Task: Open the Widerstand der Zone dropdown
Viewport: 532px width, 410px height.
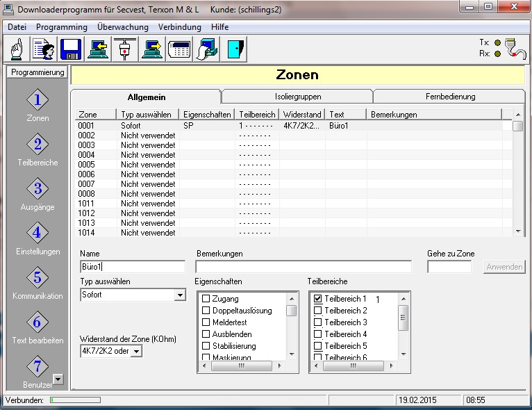Action: [x=136, y=352]
